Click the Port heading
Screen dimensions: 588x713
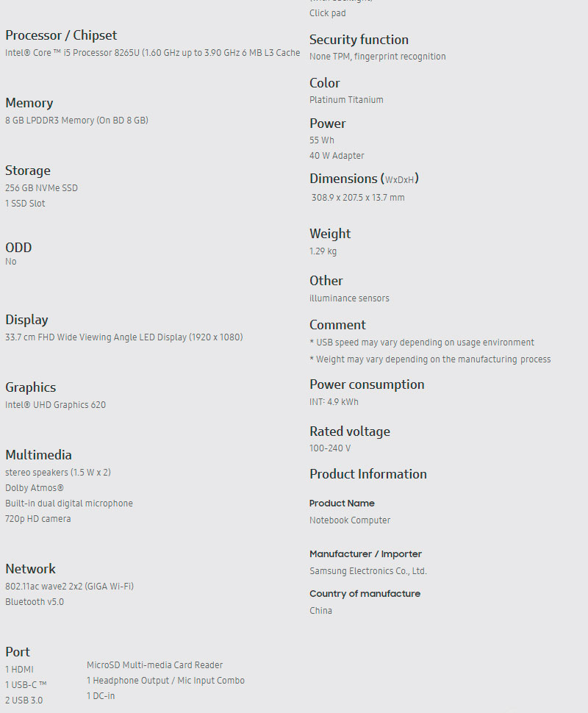pos(18,652)
